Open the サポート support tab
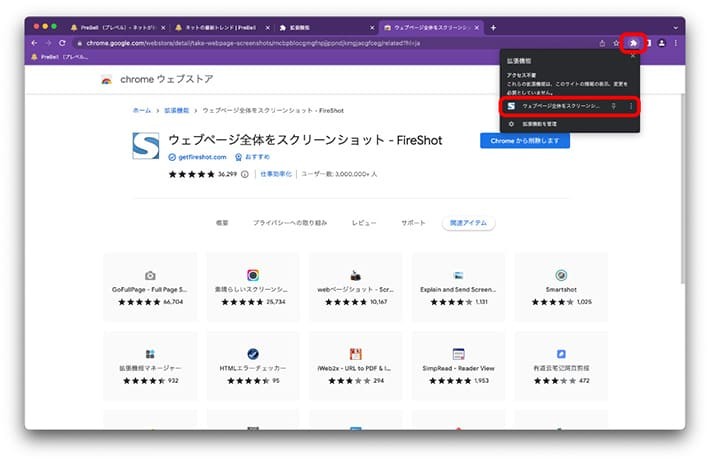This screenshot has height=463, width=710. [413, 223]
